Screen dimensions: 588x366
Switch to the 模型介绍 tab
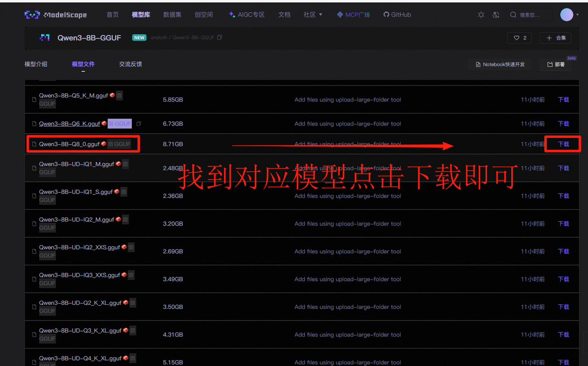[36, 64]
